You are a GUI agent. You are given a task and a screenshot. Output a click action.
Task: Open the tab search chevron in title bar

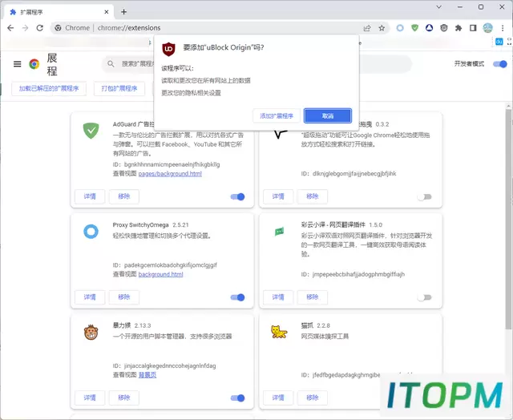[x=439, y=7]
